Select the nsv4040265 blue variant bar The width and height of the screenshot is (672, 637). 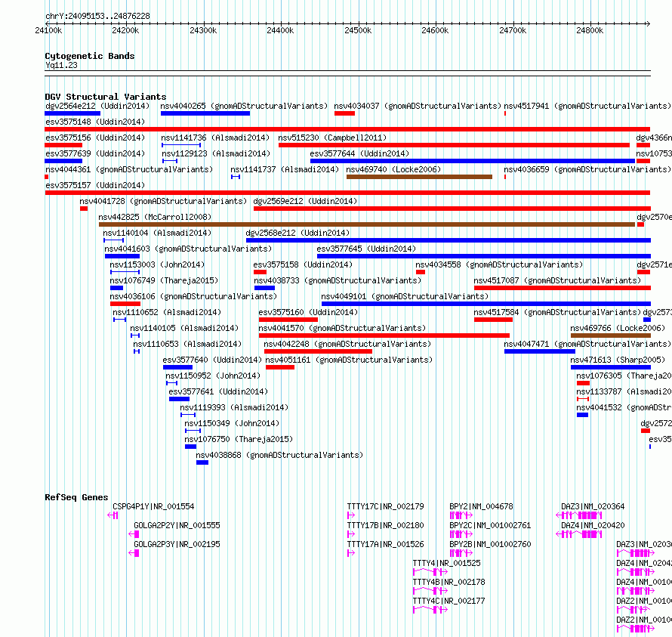205,113
